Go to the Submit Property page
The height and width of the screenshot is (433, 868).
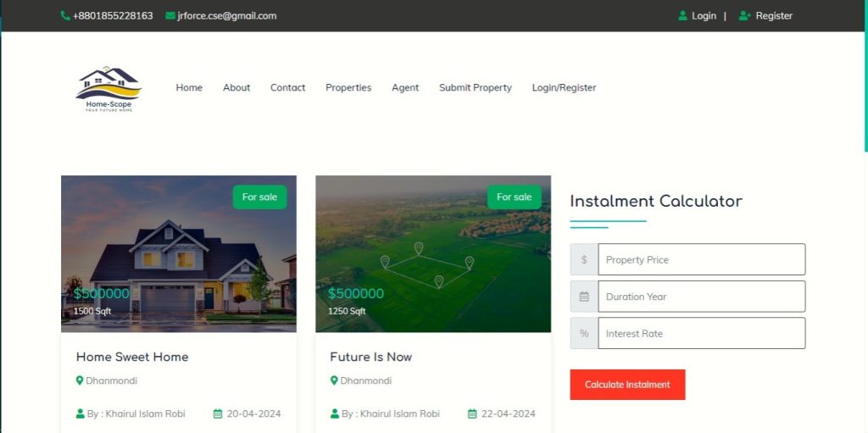tap(476, 87)
